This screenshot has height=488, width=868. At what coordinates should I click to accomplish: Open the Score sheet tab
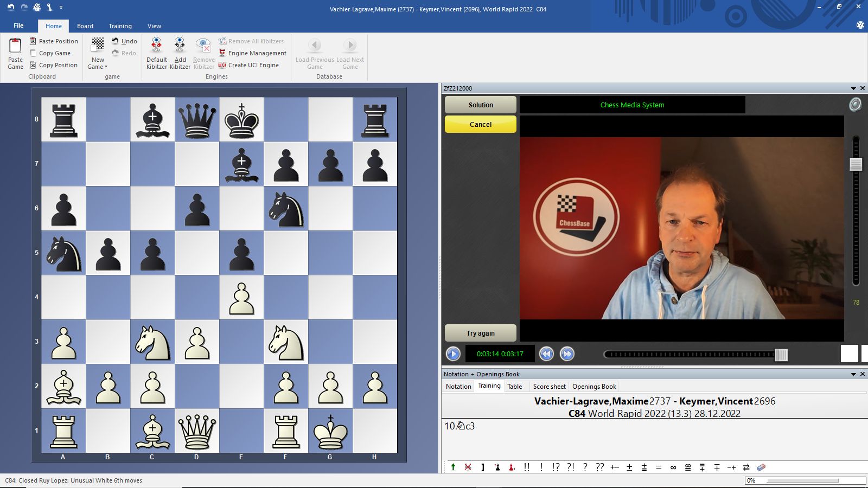point(549,387)
